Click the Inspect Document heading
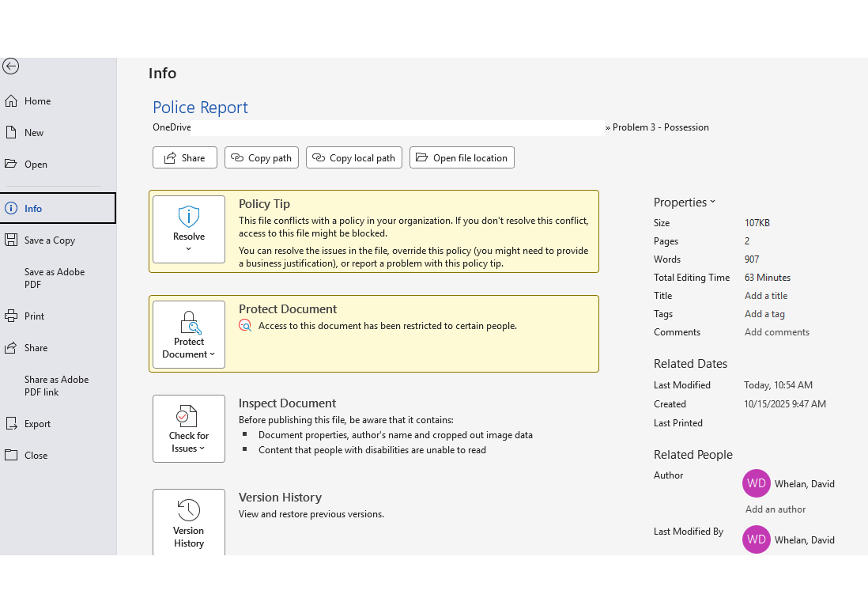 [287, 403]
